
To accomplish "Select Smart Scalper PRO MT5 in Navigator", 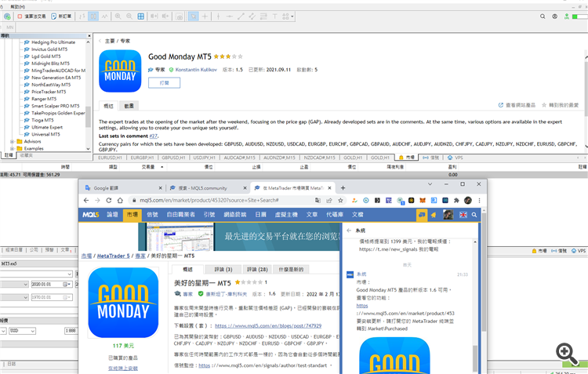I will click(55, 106).
